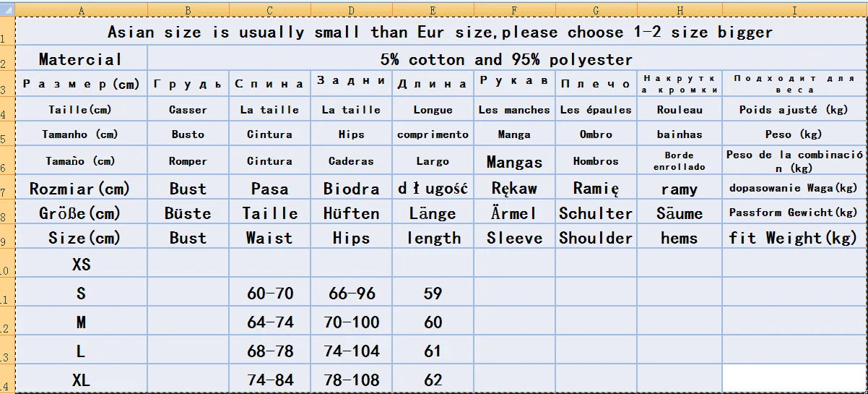Click the 'Waist' cell
Viewport: 868px width, 394px height.
coord(270,237)
